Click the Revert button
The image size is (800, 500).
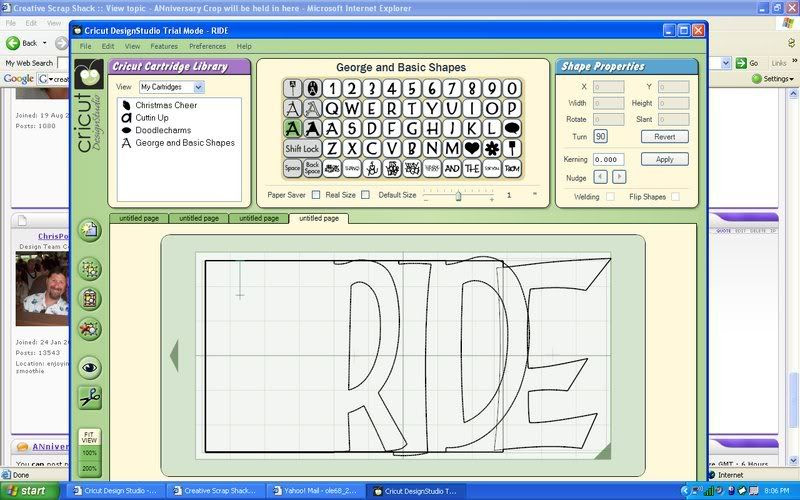click(x=665, y=137)
